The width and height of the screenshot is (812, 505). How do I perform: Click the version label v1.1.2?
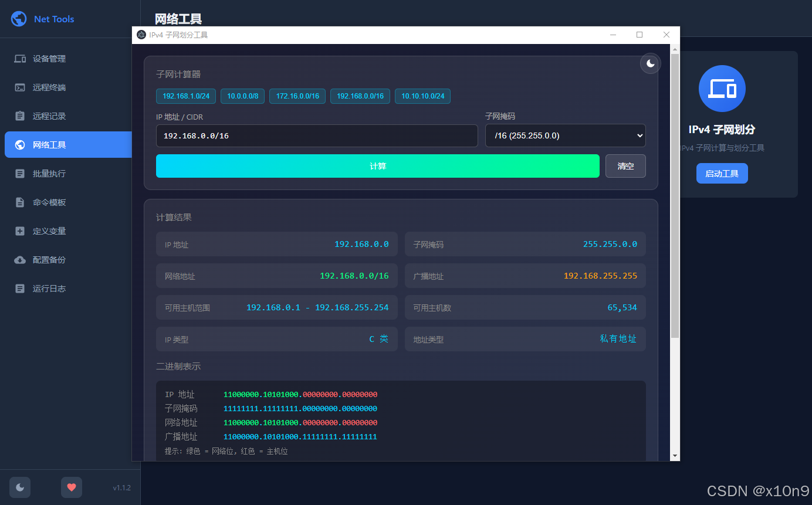click(x=122, y=488)
